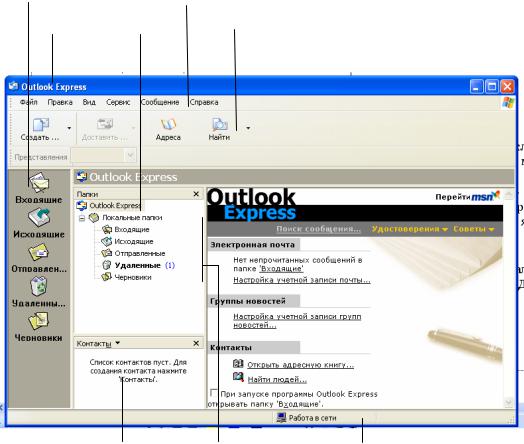The height and width of the screenshot is (444, 524).
Task: Click the disabled Send/Receive toolbar icon
Action: click(x=105, y=124)
